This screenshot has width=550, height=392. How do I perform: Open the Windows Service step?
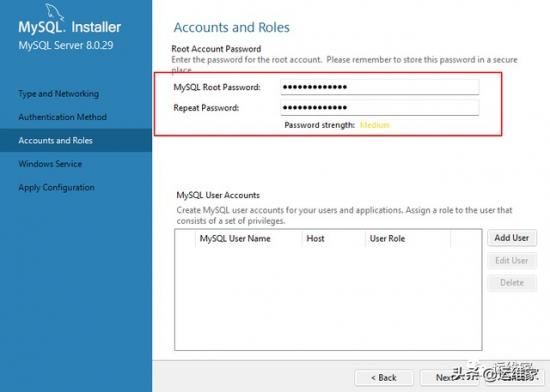click(x=50, y=164)
